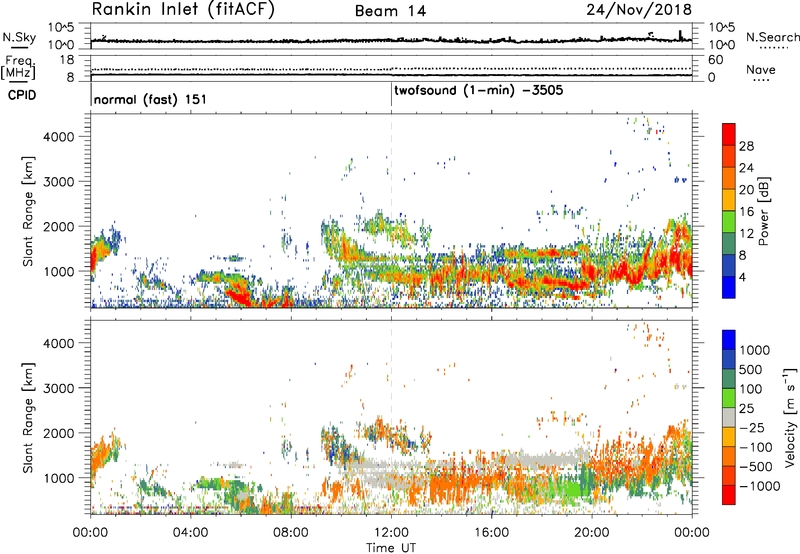The width and height of the screenshot is (800, 554).
Task: Click the 'Beam 14' label
Action: point(390,11)
